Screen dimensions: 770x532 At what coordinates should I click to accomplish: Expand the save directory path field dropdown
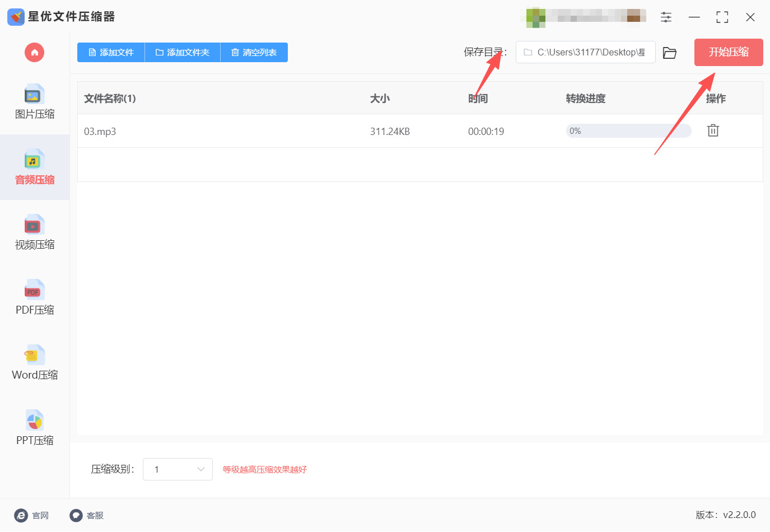pos(585,52)
